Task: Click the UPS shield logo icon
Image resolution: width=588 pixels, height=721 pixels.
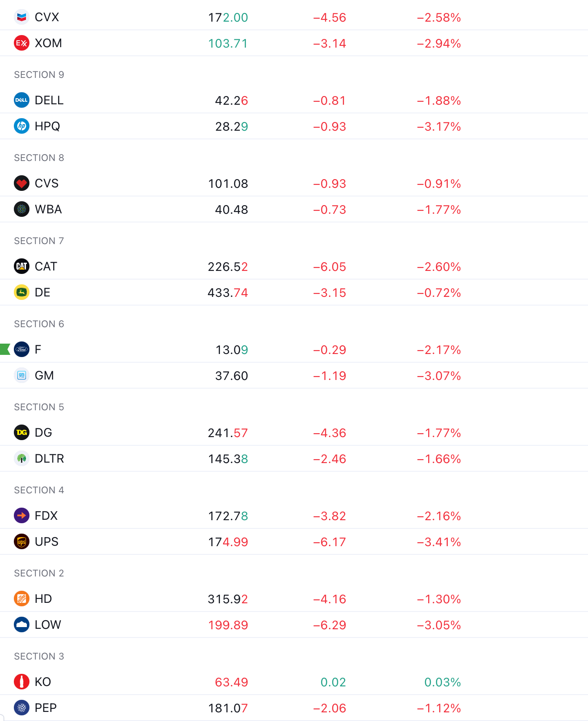Action: (x=22, y=542)
